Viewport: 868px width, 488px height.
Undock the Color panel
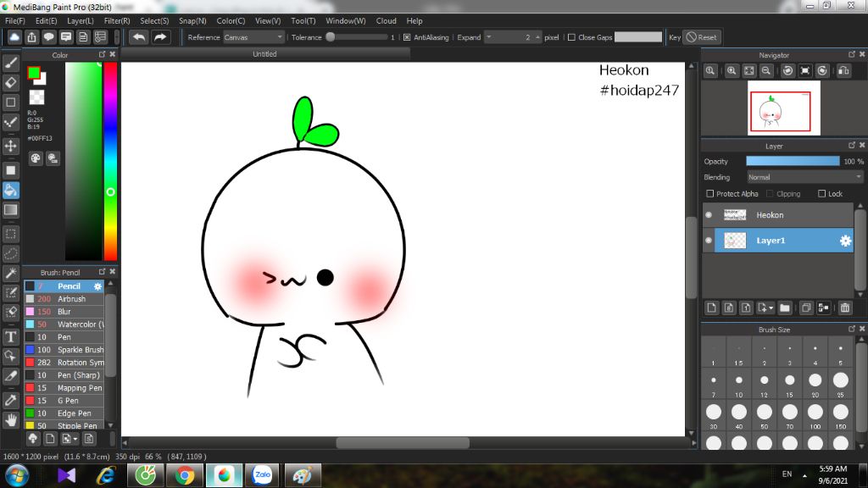tap(102, 54)
